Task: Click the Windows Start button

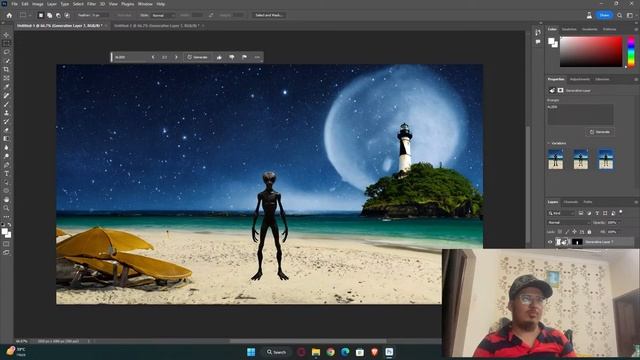Action: point(251,352)
